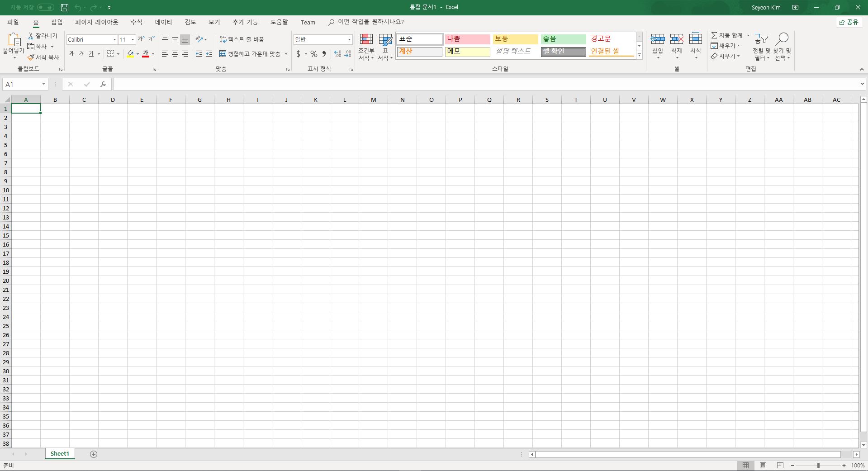Toggle Wrap Text (텍스트 줄 바꿈)
This screenshot has width=868, height=471.
pos(242,39)
